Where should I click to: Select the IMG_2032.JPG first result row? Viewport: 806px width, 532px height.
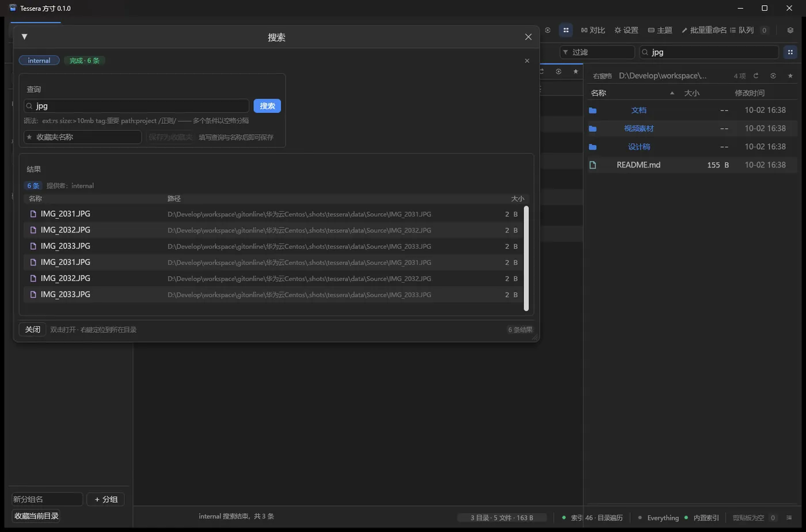273,230
